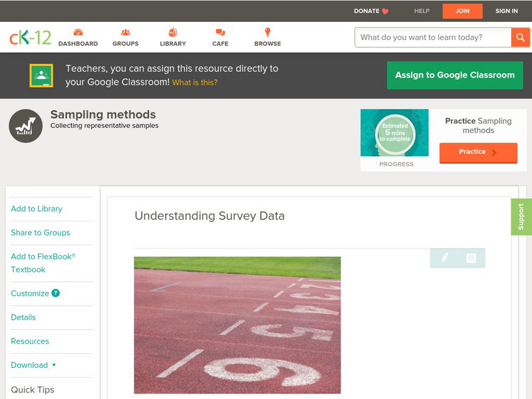Click Add to FlexBook Textbook link
This screenshot has width=532, height=399.
[43, 263]
